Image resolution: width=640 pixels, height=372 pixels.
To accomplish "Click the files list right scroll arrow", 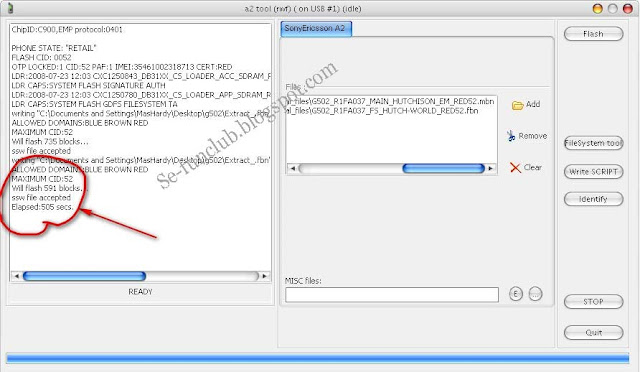I will 491,168.
